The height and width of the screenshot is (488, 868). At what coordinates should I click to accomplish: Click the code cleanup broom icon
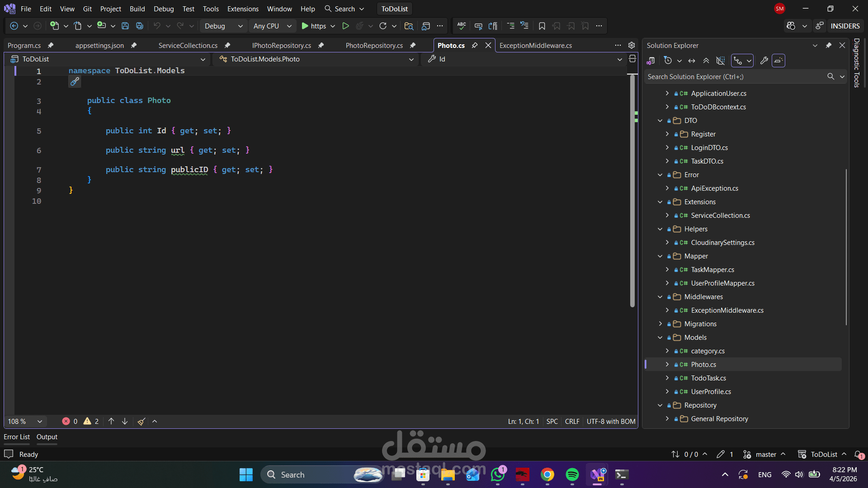point(142,422)
